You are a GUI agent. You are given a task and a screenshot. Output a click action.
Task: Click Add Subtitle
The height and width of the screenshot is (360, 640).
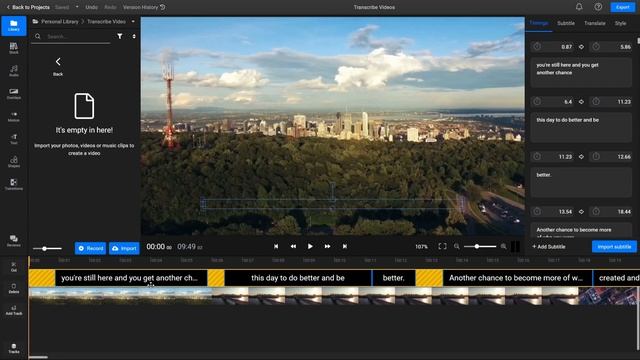point(549,247)
